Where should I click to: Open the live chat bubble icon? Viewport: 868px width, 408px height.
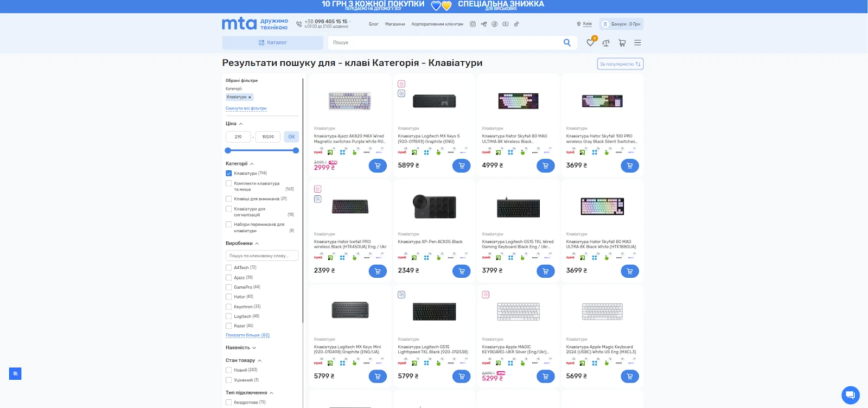pyautogui.click(x=850, y=395)
